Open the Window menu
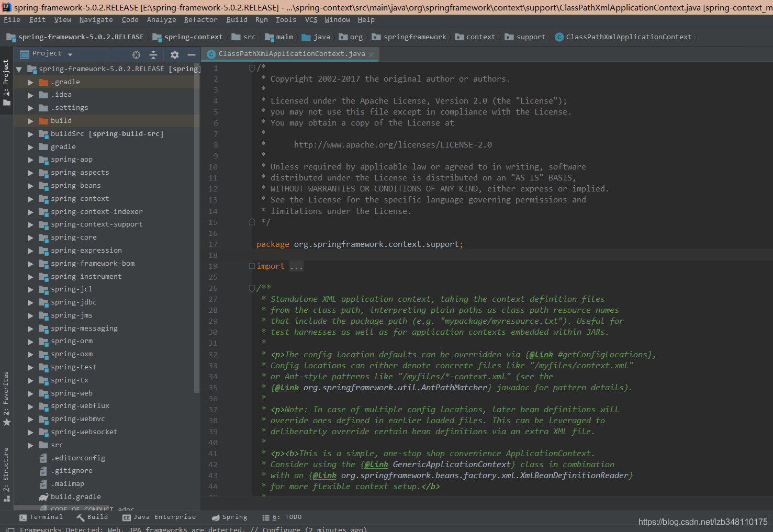This screenshot has width=773, height=532. [338, 20]
